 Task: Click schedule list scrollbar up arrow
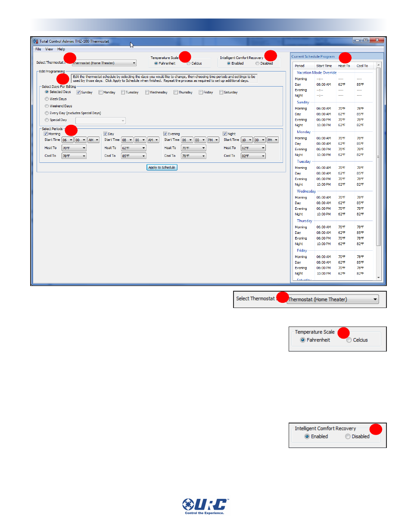(x=379, y=65)
